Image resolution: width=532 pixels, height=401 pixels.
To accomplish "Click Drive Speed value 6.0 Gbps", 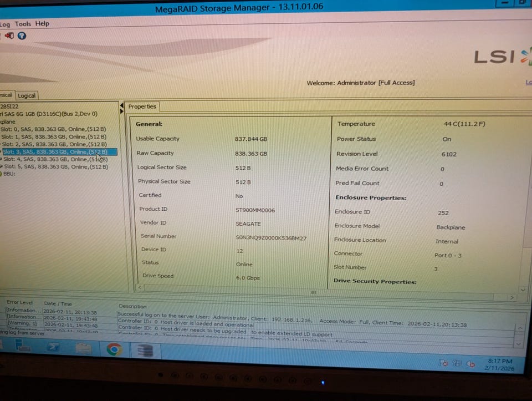I will pos(248,278).
